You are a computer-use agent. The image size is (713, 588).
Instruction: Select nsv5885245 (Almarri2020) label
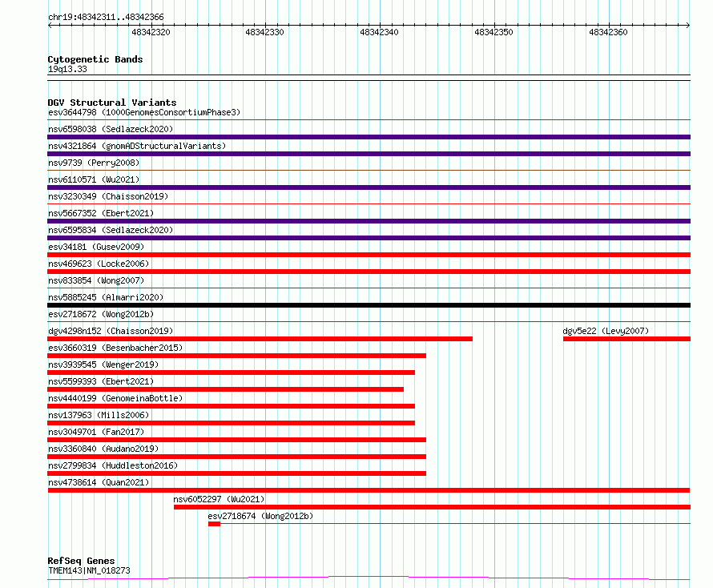point(106,297)
